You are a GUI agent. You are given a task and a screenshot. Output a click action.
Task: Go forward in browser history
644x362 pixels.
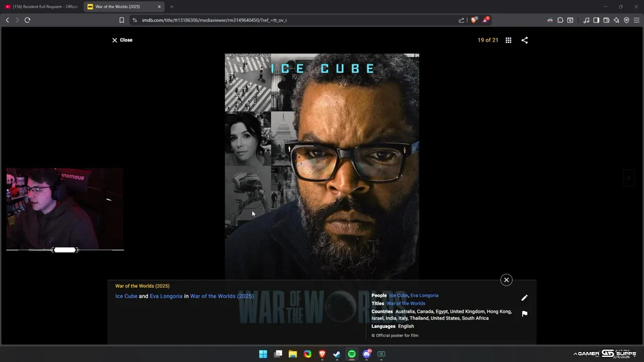pos(17,20)
